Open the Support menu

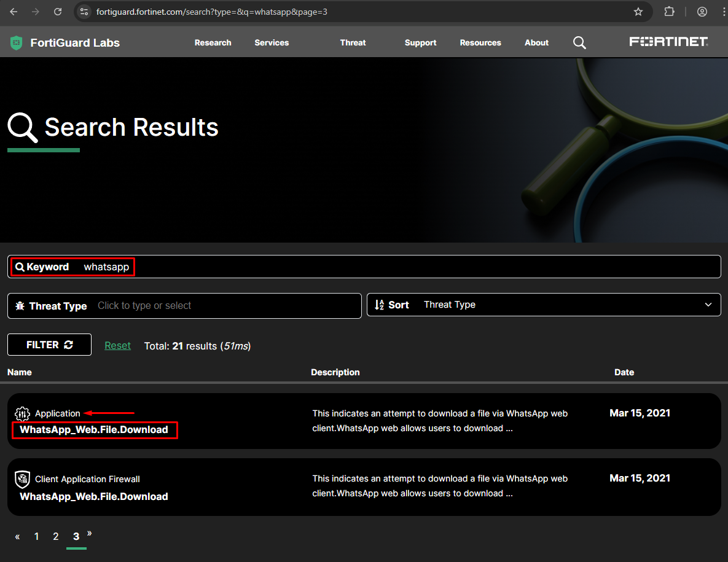click(x=420, y=42)
